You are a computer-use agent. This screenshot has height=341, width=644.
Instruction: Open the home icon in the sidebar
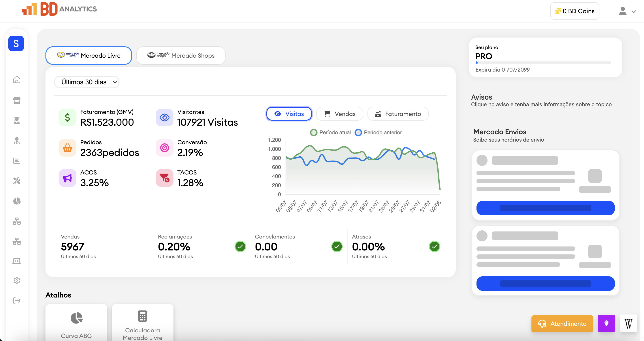click(17, 80)
